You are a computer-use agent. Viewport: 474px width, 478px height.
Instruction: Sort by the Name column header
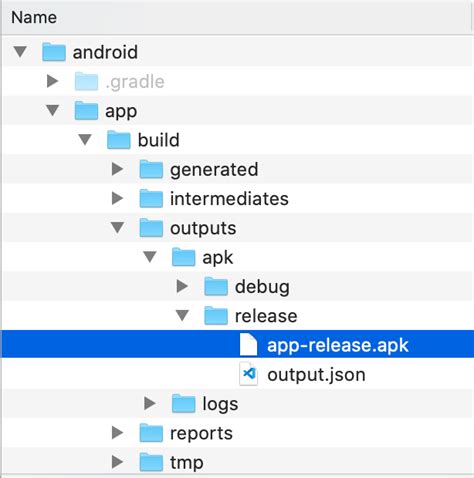tap(34, 17)
